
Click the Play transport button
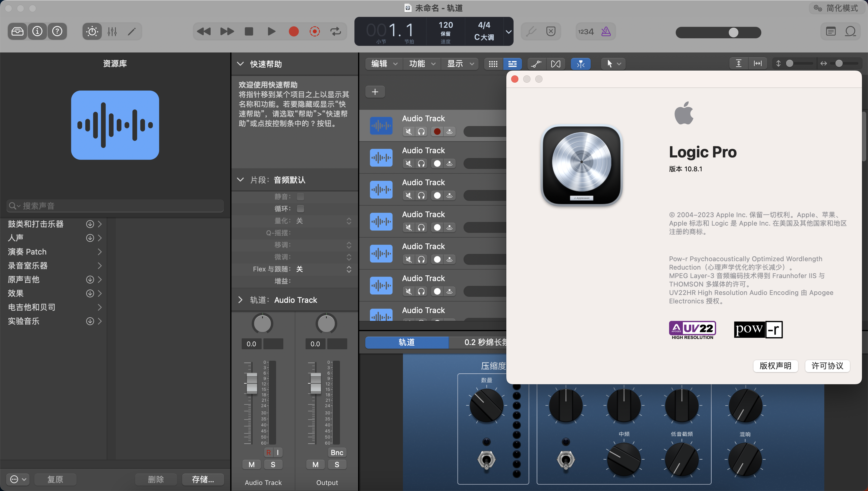point(271,31)
